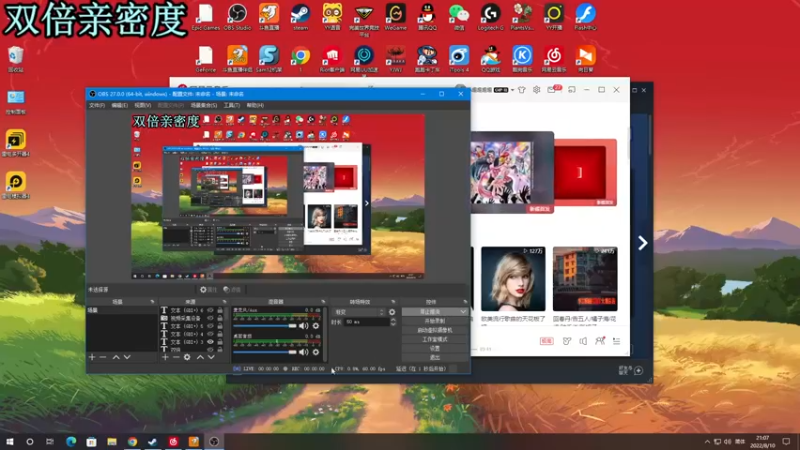Open 桌面音频 audio settings gear
The image size is (800, 450).
[x=316, y=352]
